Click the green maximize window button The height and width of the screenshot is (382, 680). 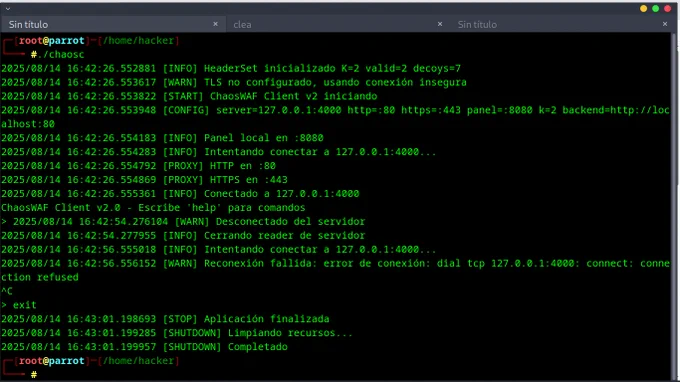point(656,8)
